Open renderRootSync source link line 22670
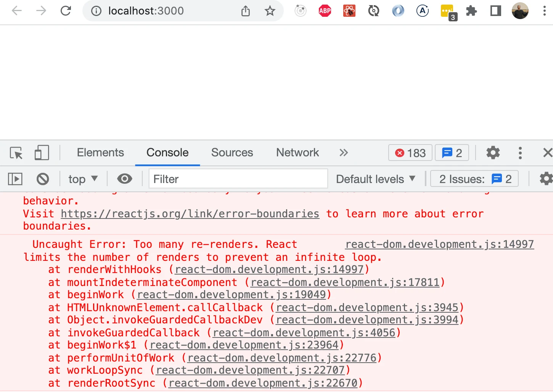 point(263,383)
